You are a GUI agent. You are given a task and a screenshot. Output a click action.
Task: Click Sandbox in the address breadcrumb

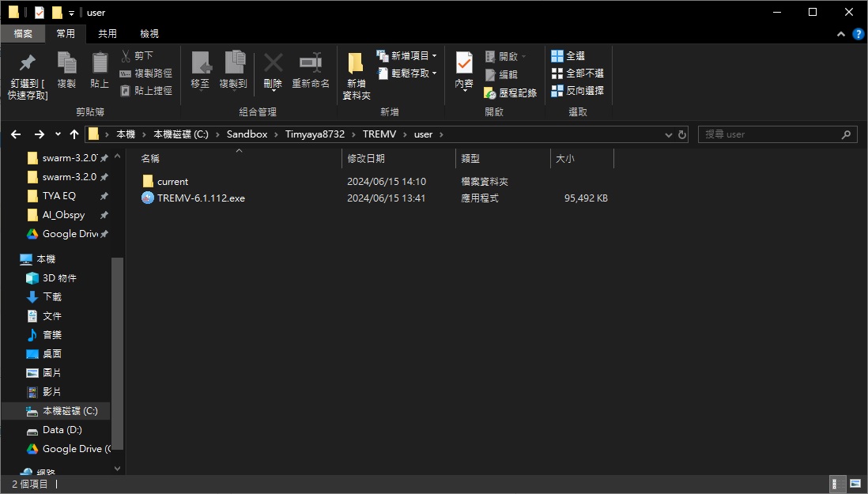coord(247,134)
